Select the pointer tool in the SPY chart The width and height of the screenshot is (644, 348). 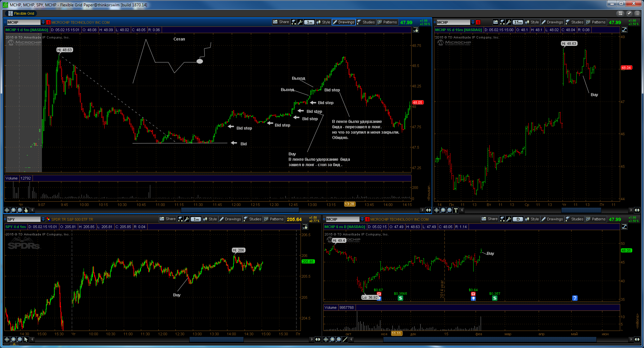(26, 339)
